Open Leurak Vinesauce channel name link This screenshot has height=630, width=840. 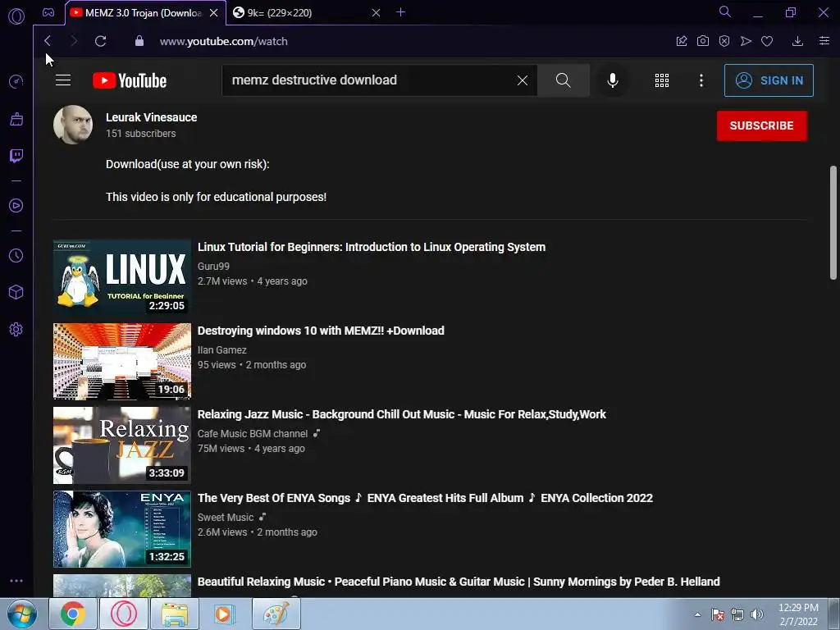pyautogui.click(x=152, y=117)
